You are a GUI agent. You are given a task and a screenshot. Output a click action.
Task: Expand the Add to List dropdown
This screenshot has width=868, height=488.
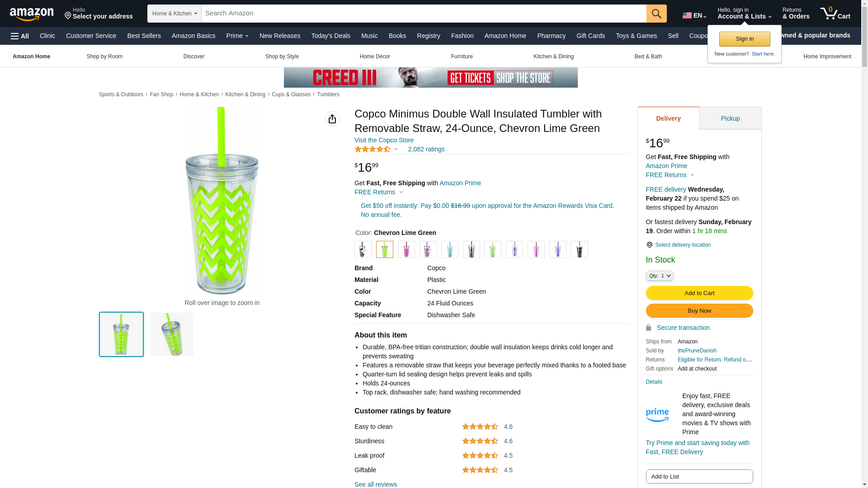pyautogui.click(x=699, y=476)
